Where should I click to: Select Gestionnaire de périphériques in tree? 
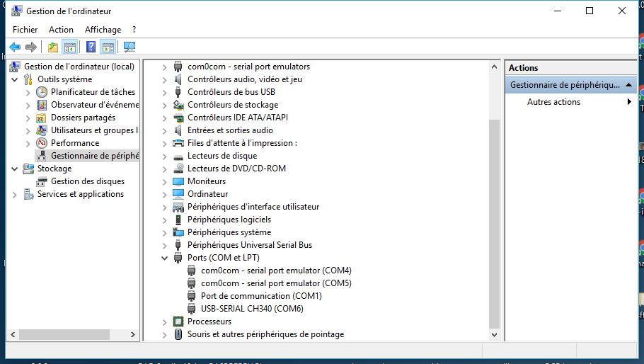click(95, 156)
